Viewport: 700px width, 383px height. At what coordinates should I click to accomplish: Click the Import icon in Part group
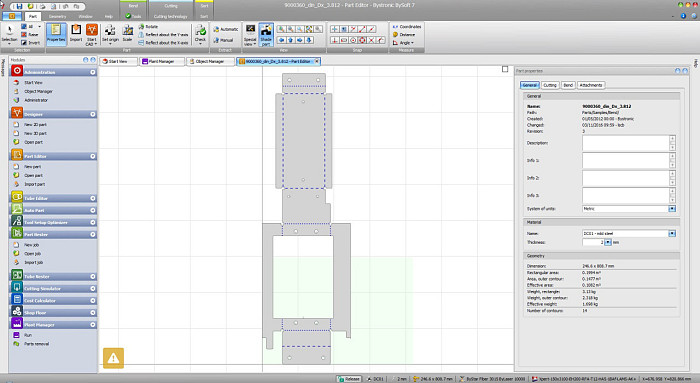coord(76,34)
